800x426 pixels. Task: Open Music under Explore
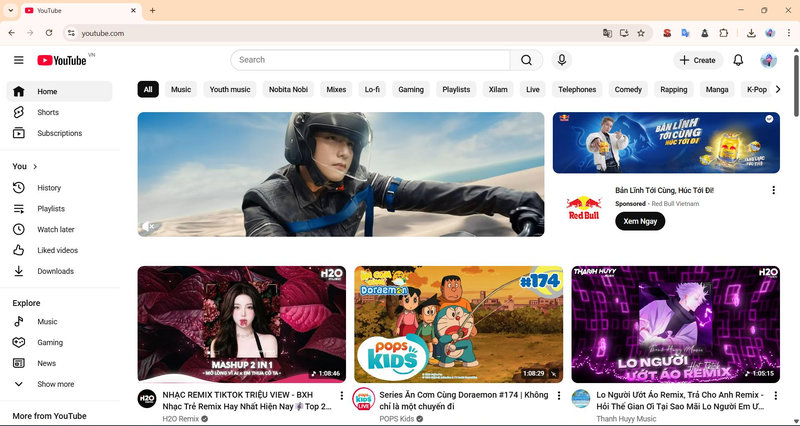pyautogui.click(x=59, y=321)
